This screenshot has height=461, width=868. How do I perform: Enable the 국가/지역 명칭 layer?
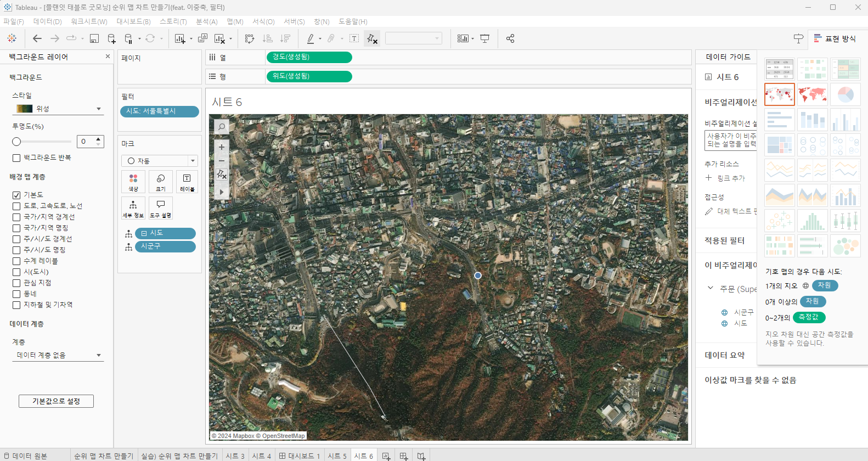16,228
